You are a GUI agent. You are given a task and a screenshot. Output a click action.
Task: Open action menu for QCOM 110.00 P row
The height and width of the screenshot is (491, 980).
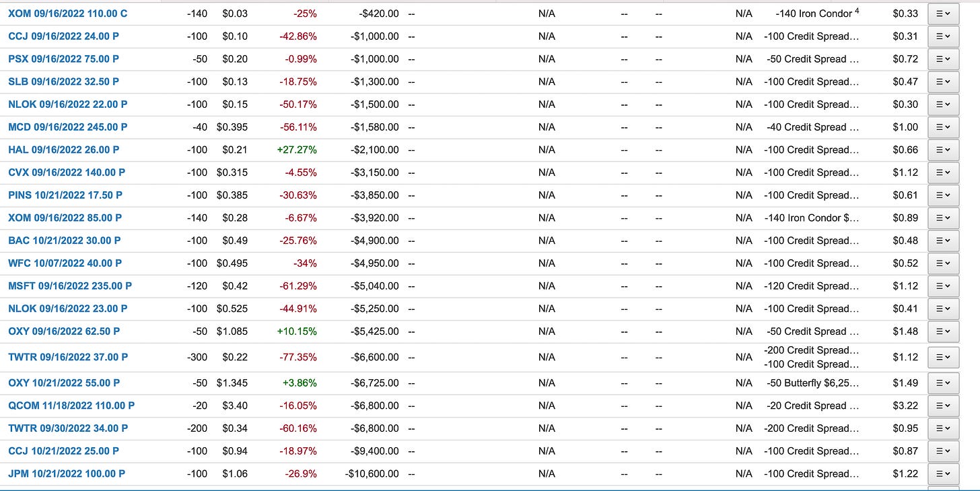(943, 405)
